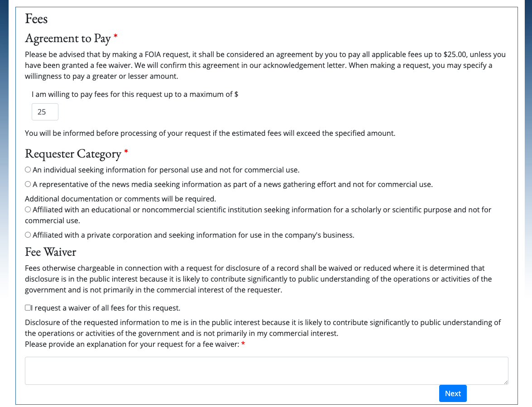This screenshot has height=407, width=532.
Task: Choose the news media representative option
Action: coord(28,184)
